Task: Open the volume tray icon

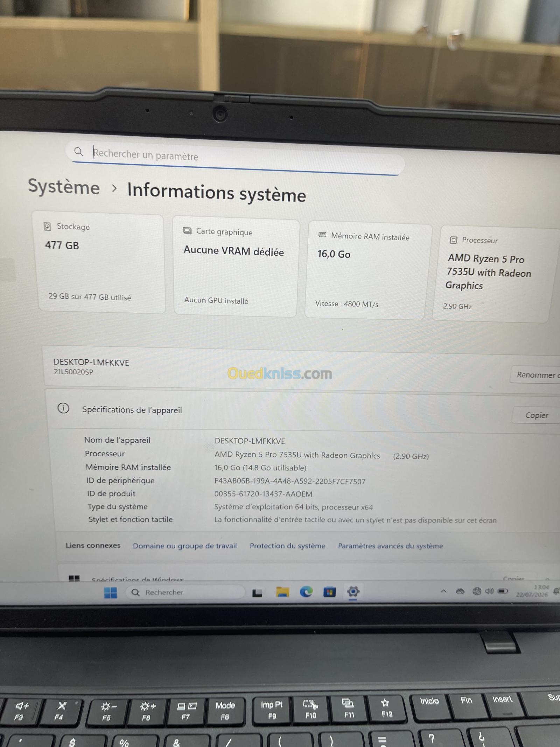Action: click(x=489, y=591)
